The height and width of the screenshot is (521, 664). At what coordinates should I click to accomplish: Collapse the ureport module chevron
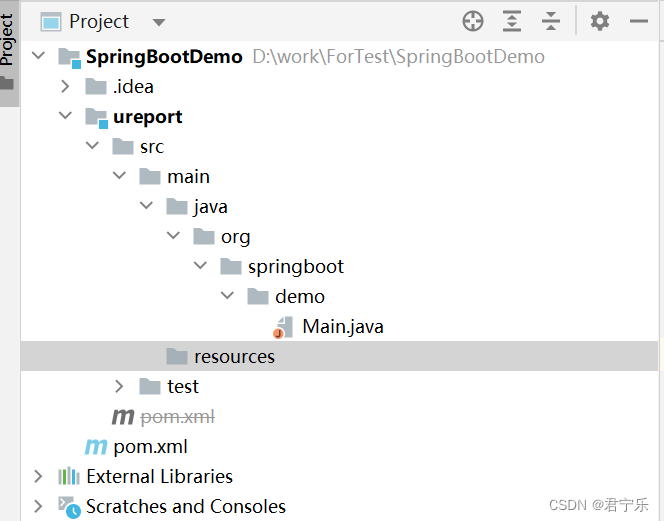(x=65, y=115)
